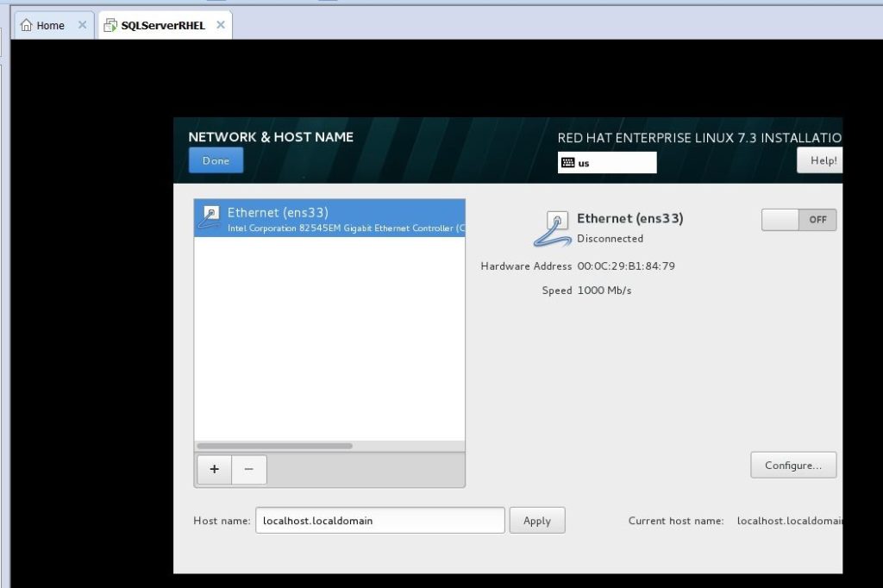Apply the host name change
883x588 pixels.
537,521
